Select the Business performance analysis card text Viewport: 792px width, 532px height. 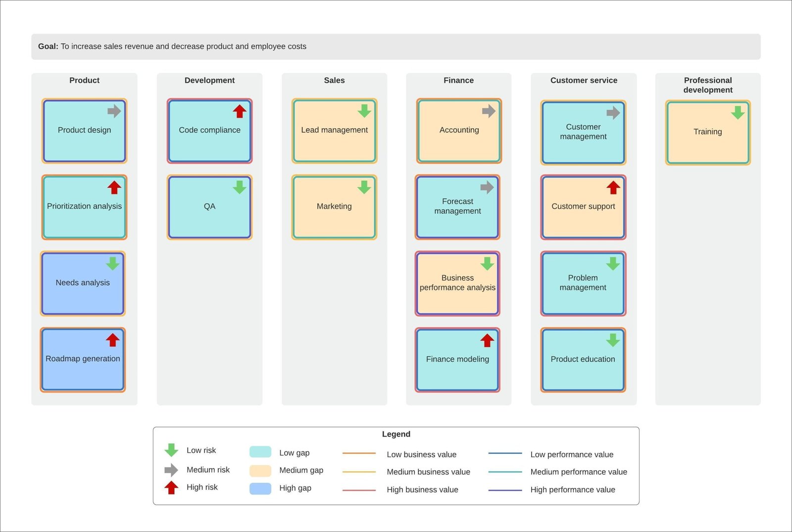(x=457, y=283)
